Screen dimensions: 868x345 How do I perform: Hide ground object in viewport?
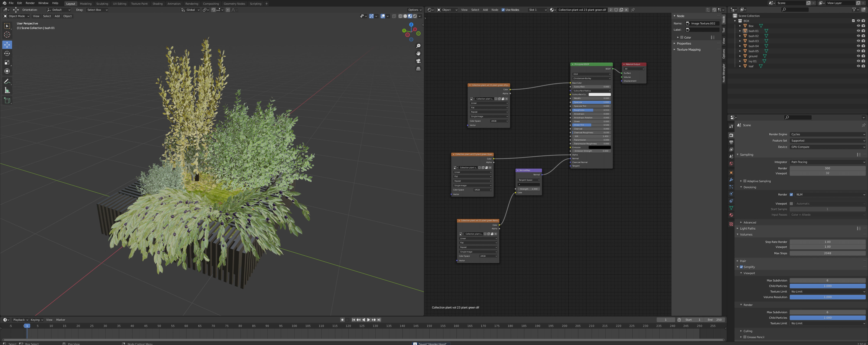tap(858, 56)
